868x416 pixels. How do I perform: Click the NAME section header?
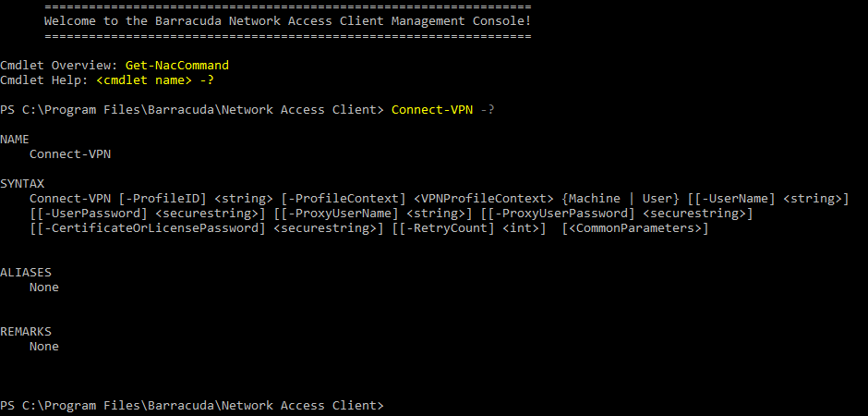[x=15, y=139]
